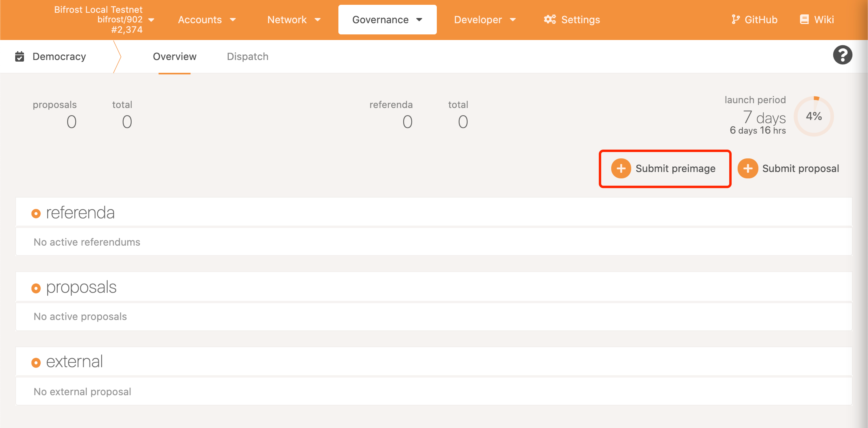
Task: Click the Settings gears icon
Action: [550, 19]
